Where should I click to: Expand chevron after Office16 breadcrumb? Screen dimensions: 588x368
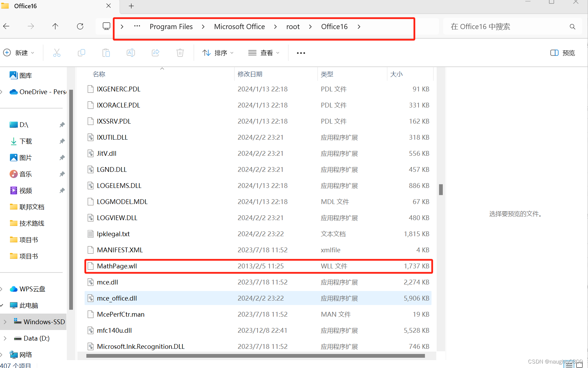359,27
